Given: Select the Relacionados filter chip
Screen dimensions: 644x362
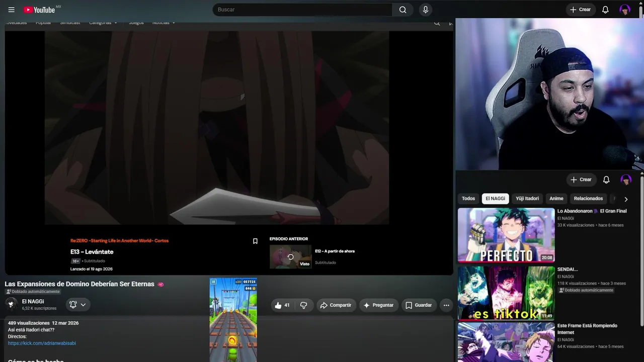Looking at the screenshot, I should (x=588, y=199).
